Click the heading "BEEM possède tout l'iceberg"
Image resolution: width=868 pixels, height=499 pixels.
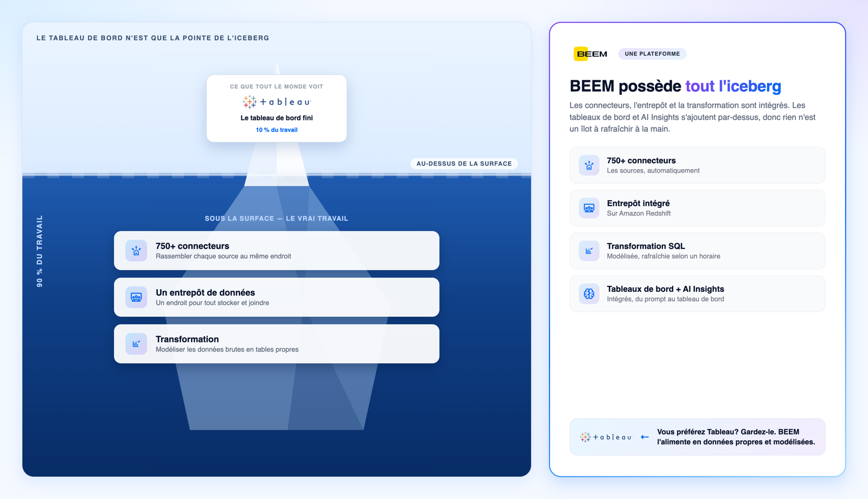pyautogui.click(x=675, y=86)
